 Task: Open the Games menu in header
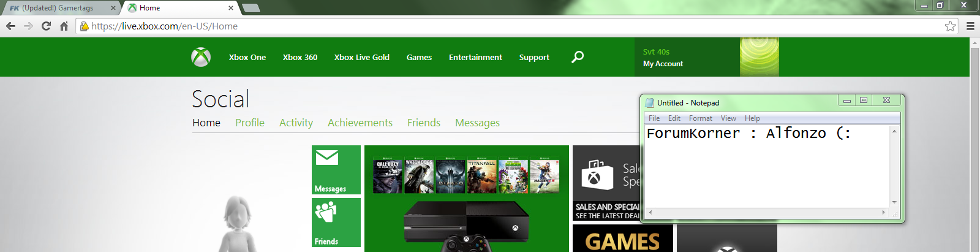pos(420,57)
